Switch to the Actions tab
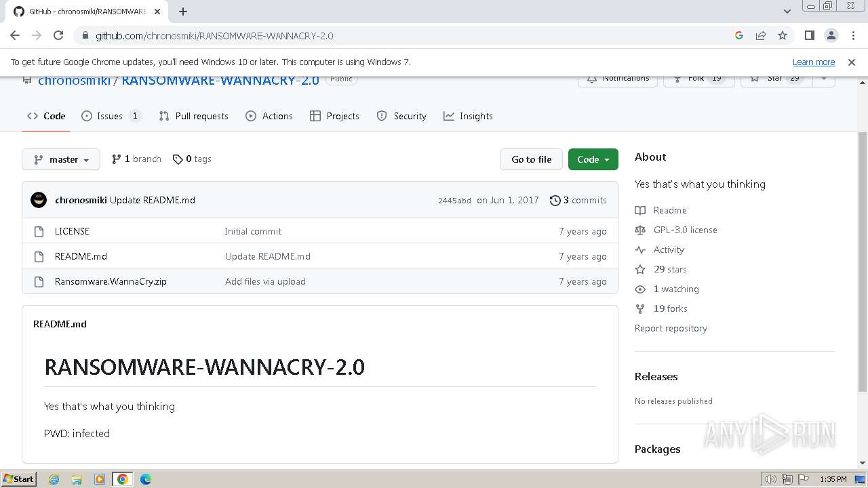This screenshot has height=488, width=868. click(x=269, y=116)
